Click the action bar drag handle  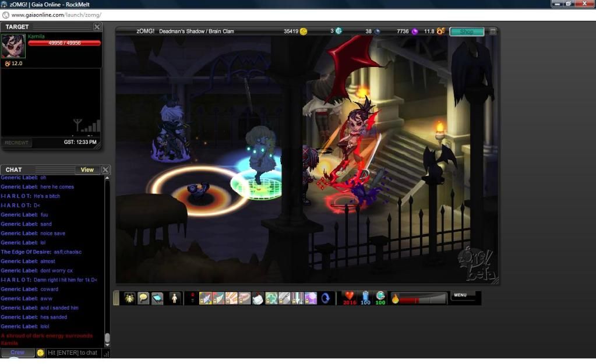(x=117, y=298)
